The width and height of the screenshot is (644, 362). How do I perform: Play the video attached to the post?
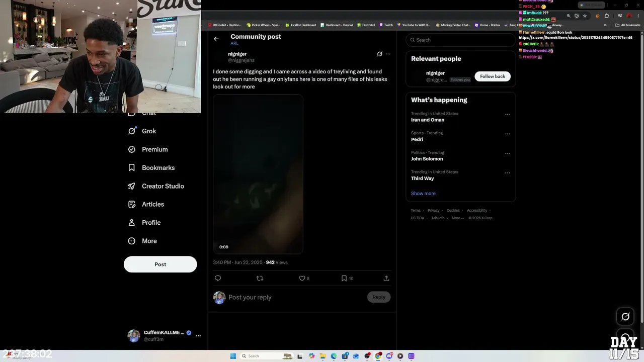point(258,174)
